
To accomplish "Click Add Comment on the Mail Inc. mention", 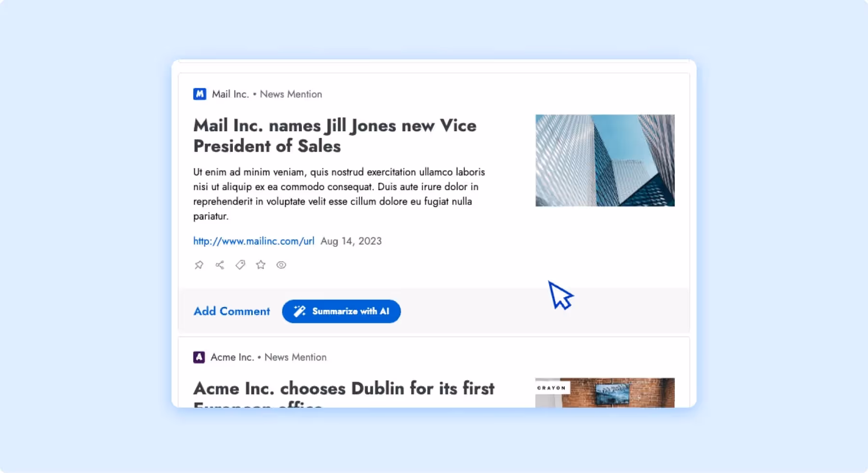I will click(x=232, y=311).
